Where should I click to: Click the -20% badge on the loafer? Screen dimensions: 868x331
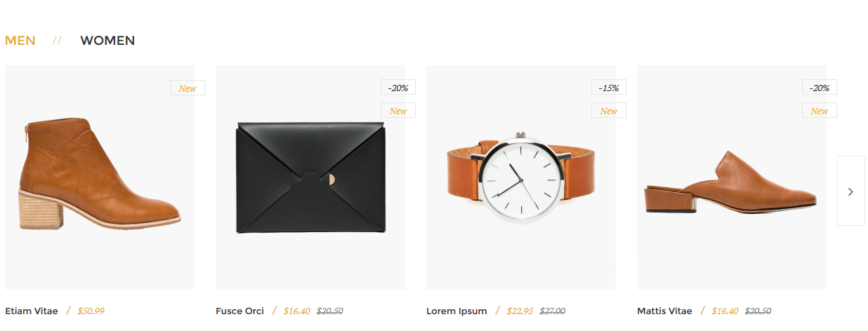[x=820, y=88]
